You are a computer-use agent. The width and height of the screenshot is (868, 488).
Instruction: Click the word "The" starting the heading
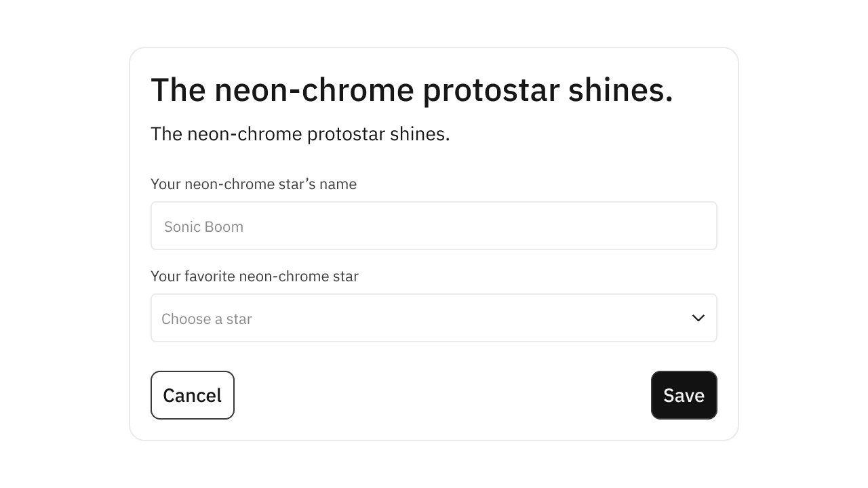click(178, 90)
